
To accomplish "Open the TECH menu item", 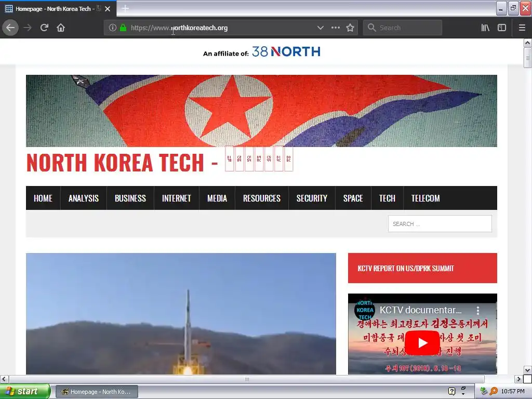I will (x=387, y=198).
